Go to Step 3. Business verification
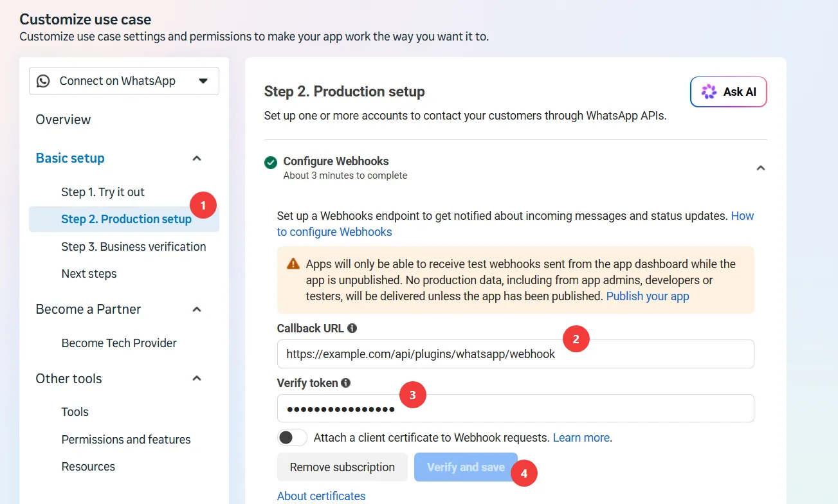The width and height of the screenshot is (838, 504). point(134,246)
